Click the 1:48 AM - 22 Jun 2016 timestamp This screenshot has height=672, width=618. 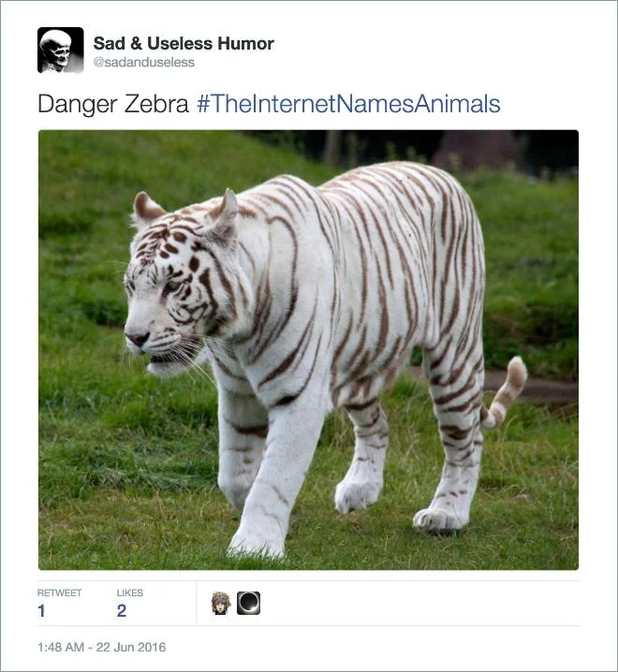click(x=101, y=647)
